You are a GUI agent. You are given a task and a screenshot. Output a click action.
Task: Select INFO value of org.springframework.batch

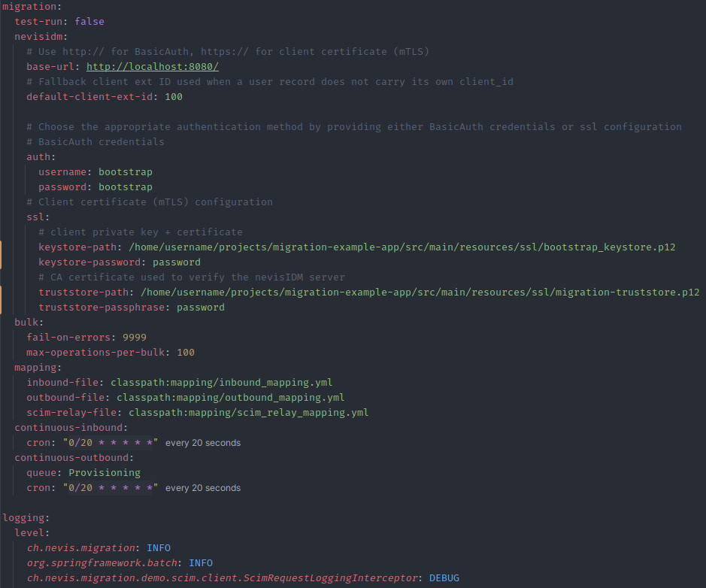pyautogui.click(x=200, y=562)
